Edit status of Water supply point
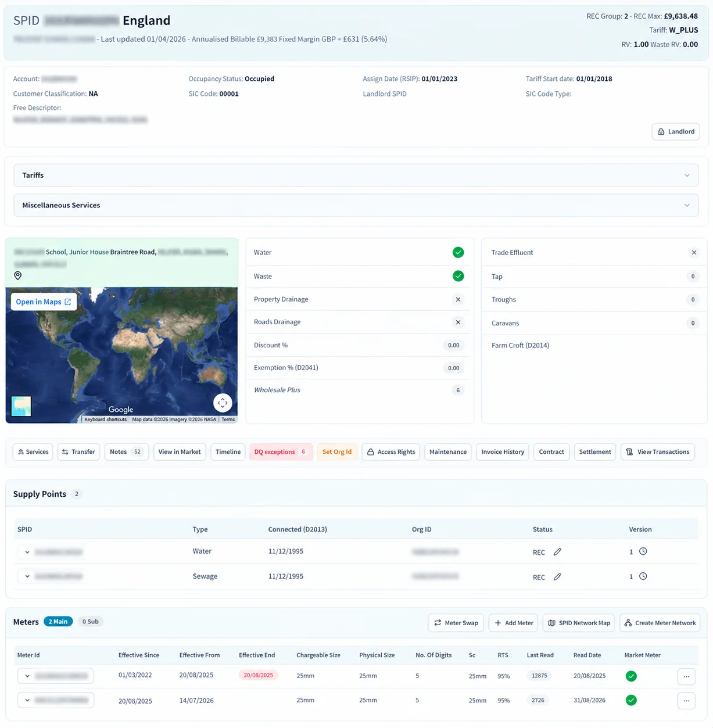 coord(557,552)
